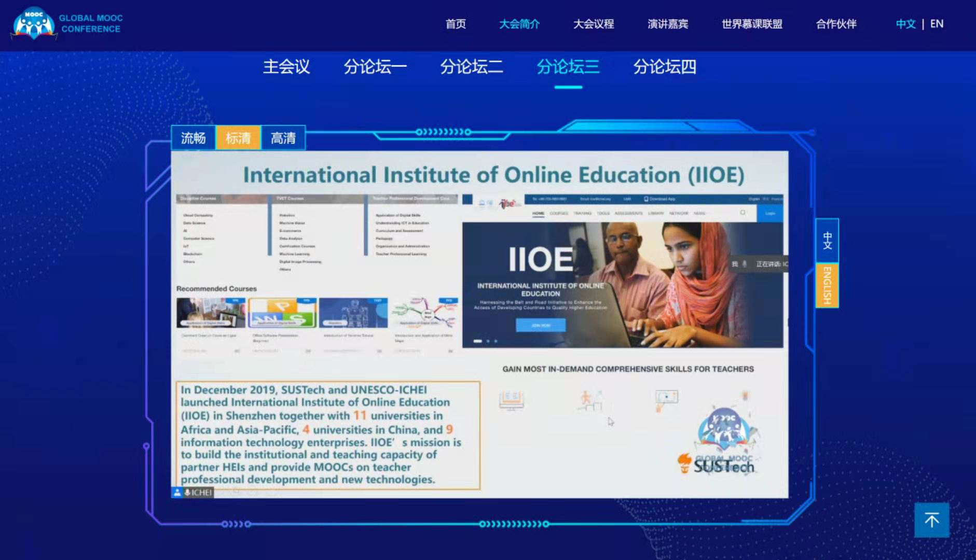
Task: Switch stream audio to 中文
Action: 827,241
